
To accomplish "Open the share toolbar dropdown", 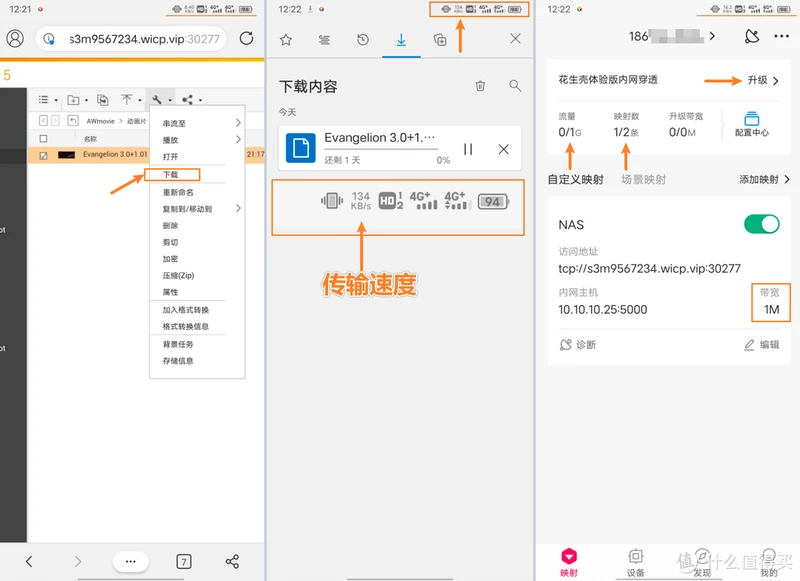I will click(191, 99).
